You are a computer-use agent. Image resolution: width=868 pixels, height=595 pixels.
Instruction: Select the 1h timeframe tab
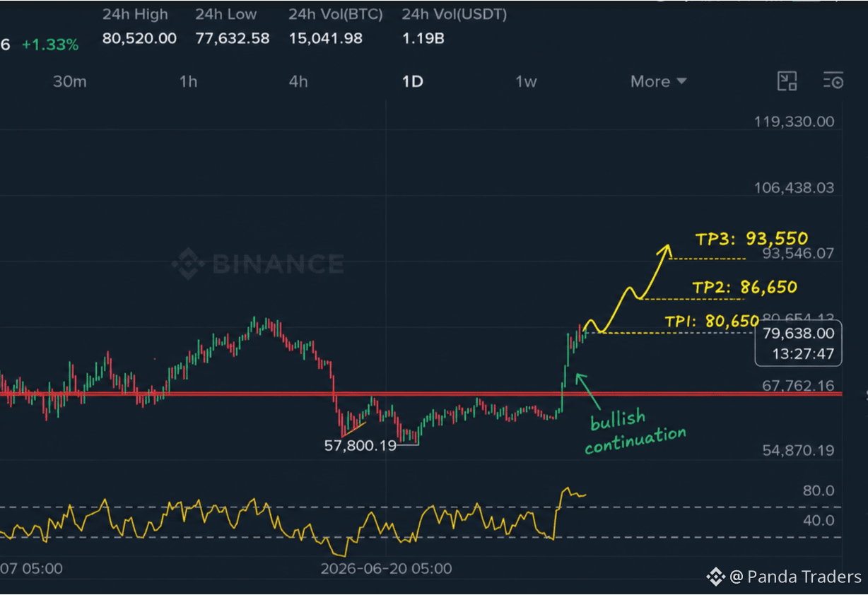click(188, 81)
